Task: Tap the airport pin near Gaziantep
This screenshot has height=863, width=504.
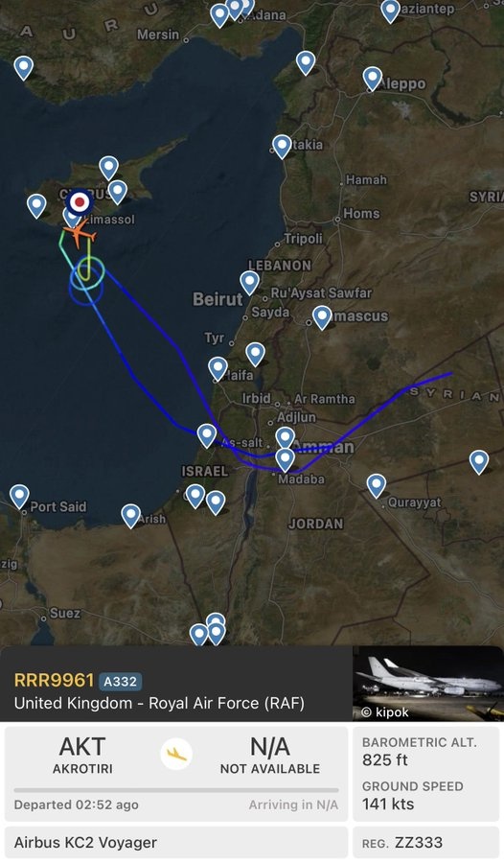Action: tap(391, 11)
